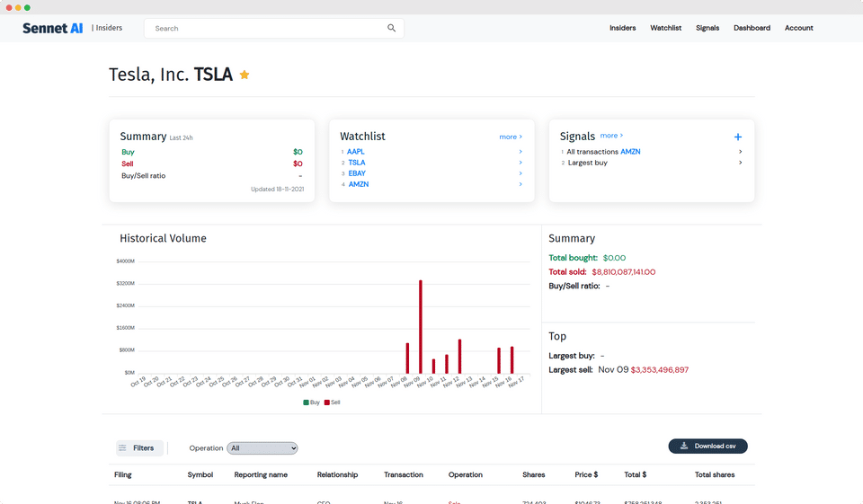Click the Download csv button

click(707, 447)
